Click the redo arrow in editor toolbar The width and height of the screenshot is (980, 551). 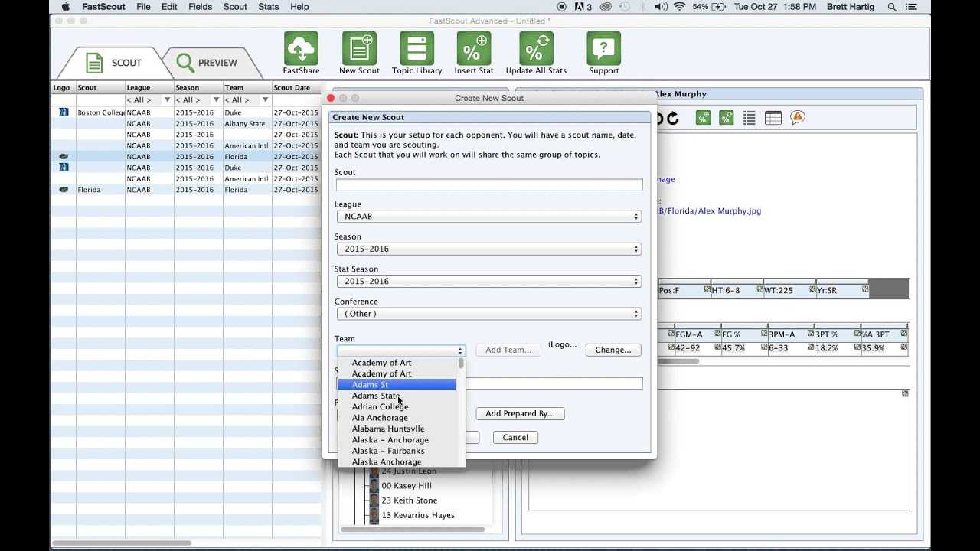coord(673,118)
